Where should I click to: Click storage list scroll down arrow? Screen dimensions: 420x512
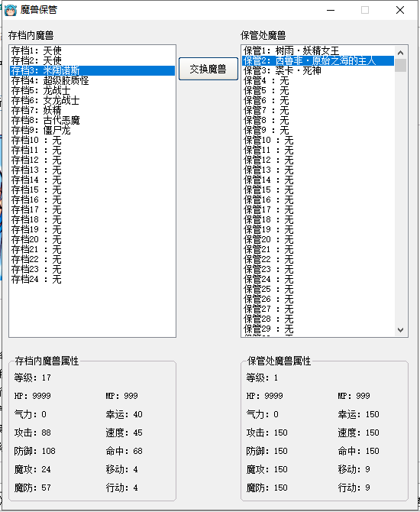pyautogui.click(x=401, y=330)
